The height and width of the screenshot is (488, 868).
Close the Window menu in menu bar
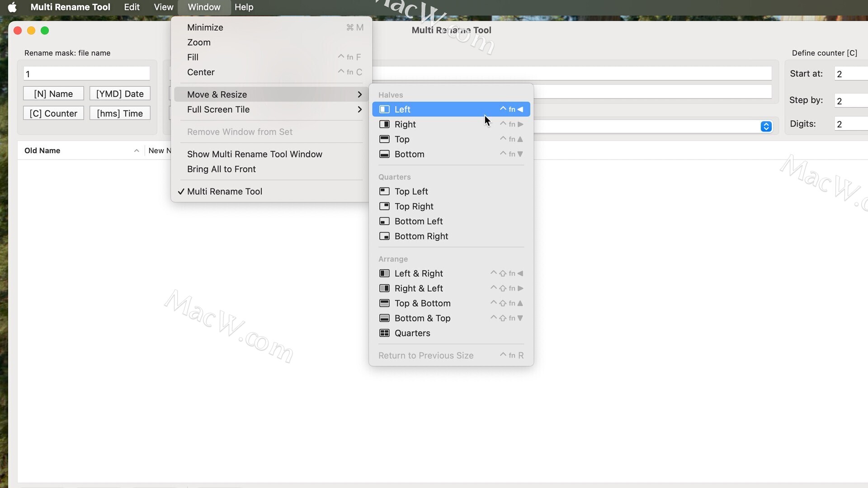click(204, 7)
